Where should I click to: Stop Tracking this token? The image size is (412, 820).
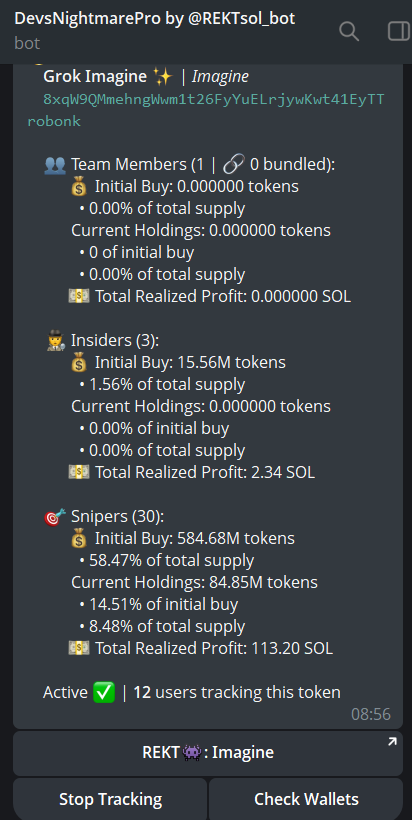click(x=110, y=799)
